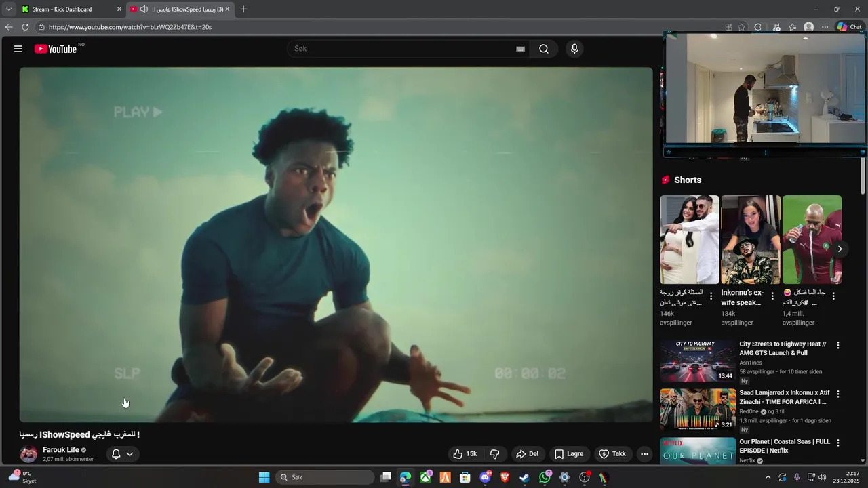The height and width of the screenshot is (488, 868).
Task: Mute the YouTube tab via speaker icon
Action: pyautogui.click(x=144, y=9)
